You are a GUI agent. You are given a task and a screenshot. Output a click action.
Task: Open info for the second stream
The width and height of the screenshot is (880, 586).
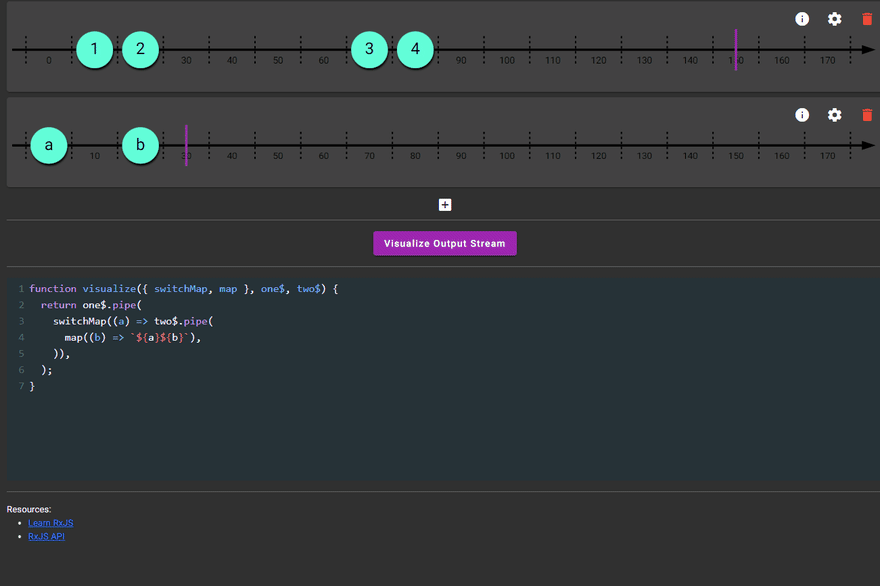[x=802, y=115]
